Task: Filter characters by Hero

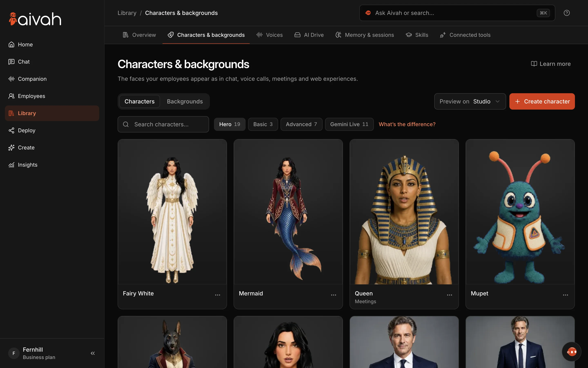Action: click(x=229, y=124)
